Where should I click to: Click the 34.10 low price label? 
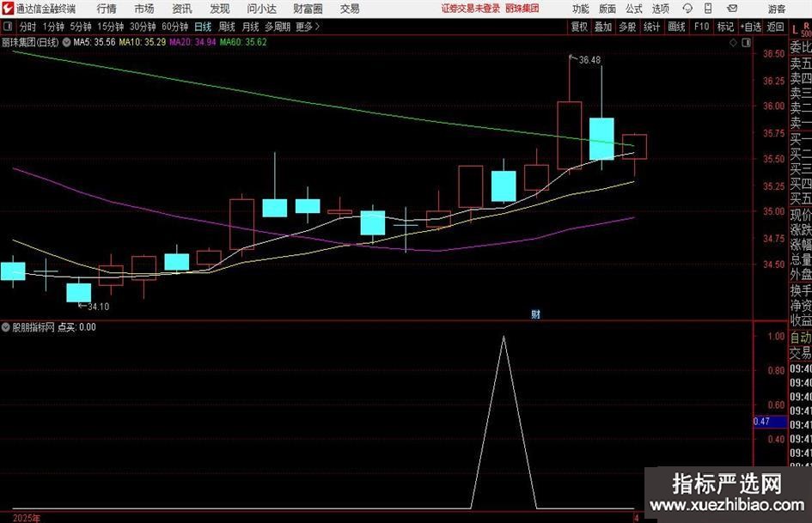[x=99, y=307]
